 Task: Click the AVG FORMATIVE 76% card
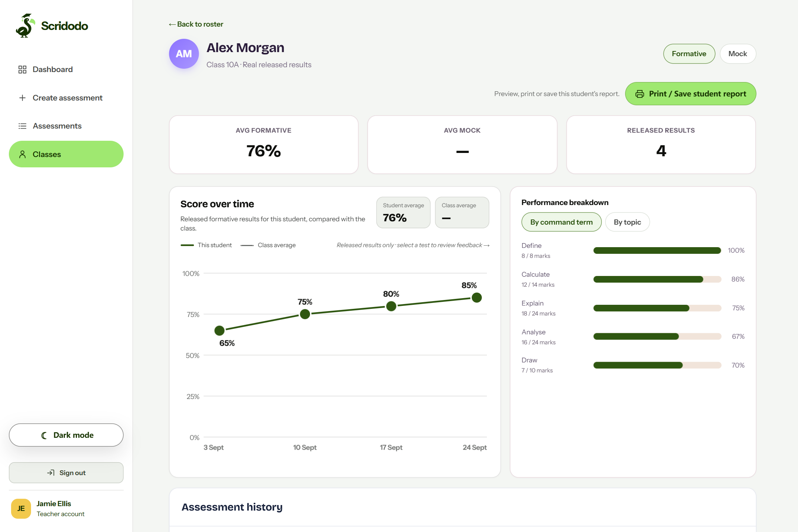264,144
